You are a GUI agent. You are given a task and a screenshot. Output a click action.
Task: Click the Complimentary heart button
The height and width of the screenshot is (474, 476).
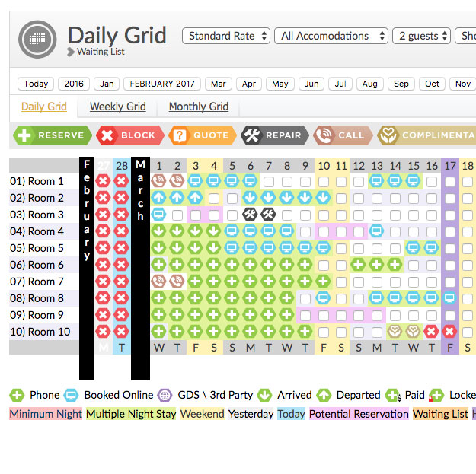pos(426,135)
